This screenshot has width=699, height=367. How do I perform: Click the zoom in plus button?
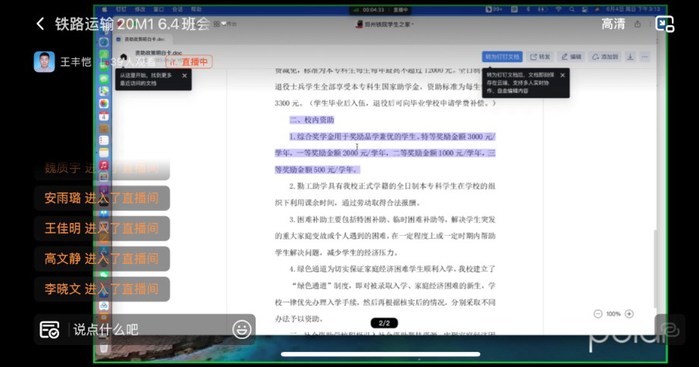click(x=629, y=314)
